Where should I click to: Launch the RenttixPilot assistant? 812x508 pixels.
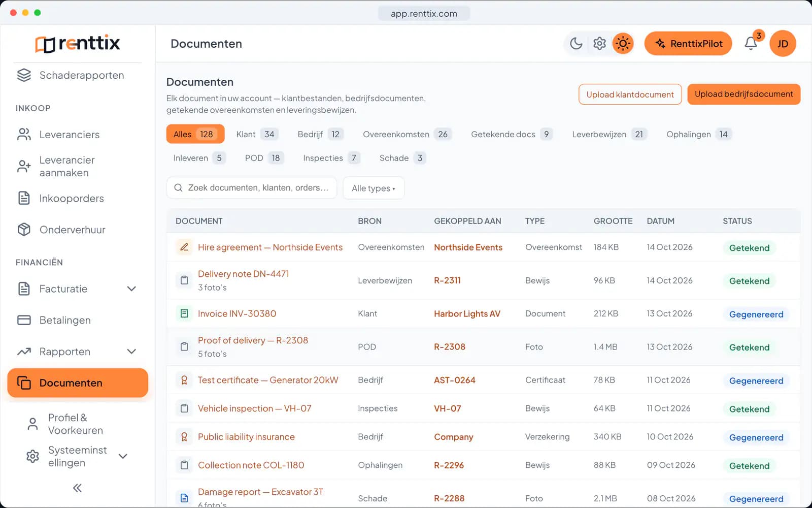pyautogui.click(x=688, y=44)
